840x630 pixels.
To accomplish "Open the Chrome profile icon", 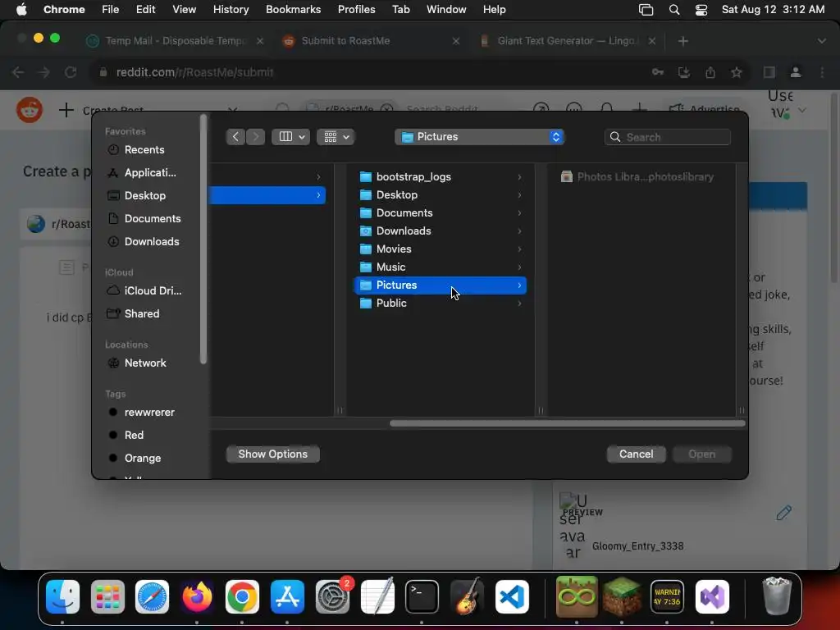I will [x=796, y=72].
